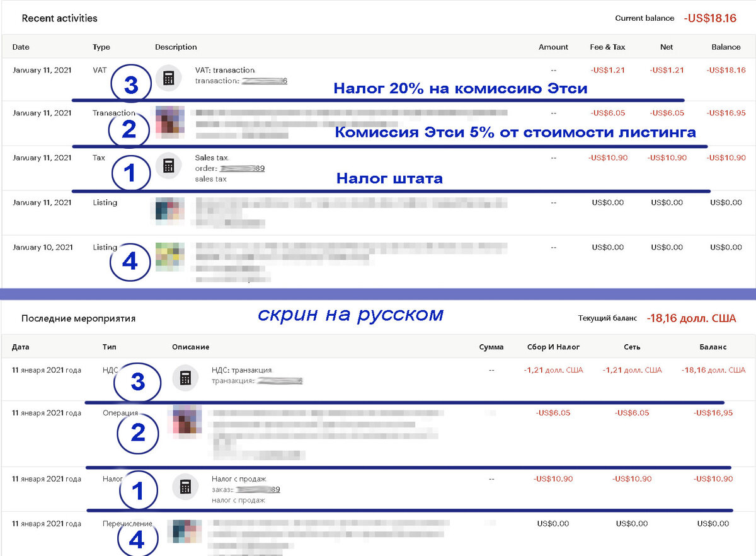Viewport: 756px width, 556px height.
Task: Click calculator icon in English VAT row
Action: pos(168,78)
